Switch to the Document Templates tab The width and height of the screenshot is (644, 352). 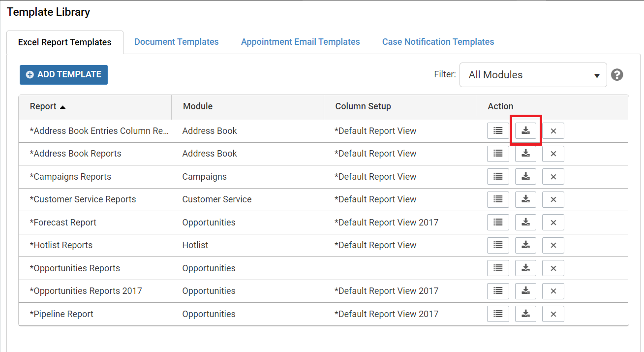click(176, 42)
